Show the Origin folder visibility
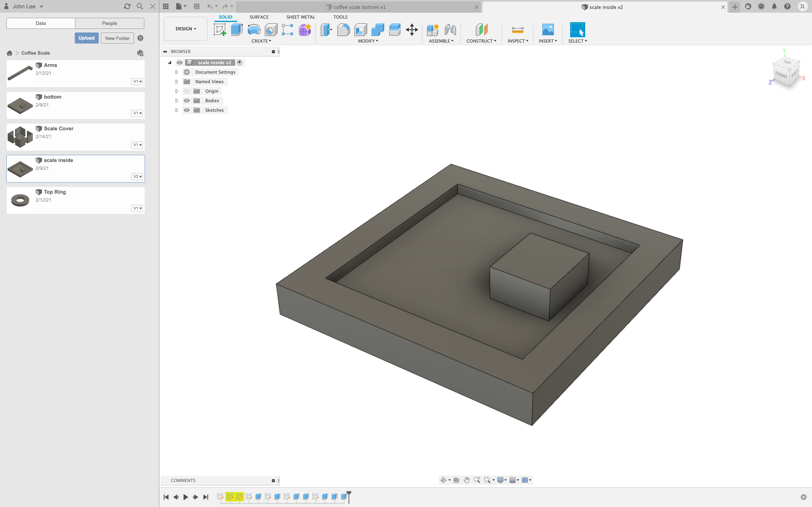This screenshot has width=812, height=507. tap(187, 91)
